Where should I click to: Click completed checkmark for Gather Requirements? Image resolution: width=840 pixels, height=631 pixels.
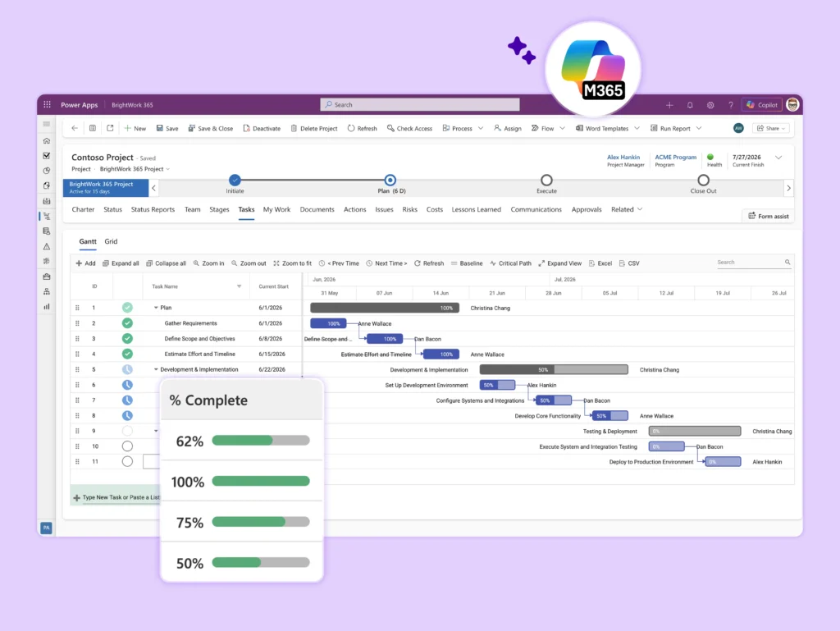coord(127,323)
